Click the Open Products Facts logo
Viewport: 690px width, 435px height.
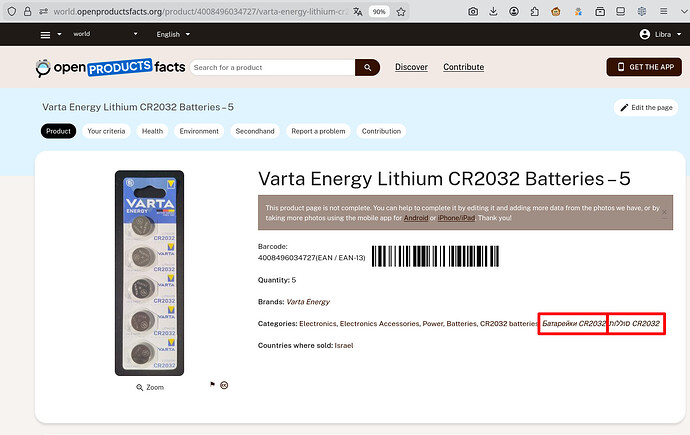[110, 68]
